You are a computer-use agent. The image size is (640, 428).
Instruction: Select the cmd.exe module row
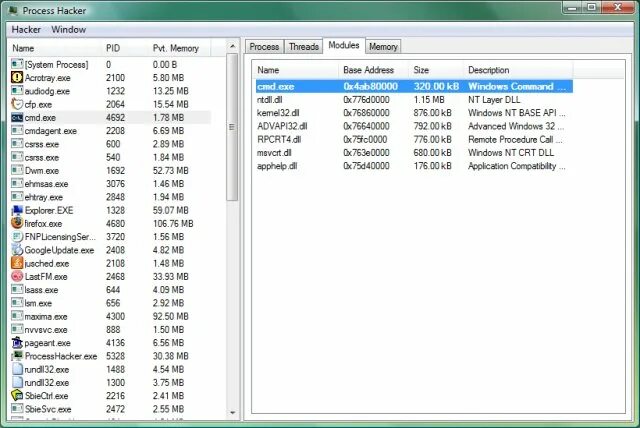[414, 86]
